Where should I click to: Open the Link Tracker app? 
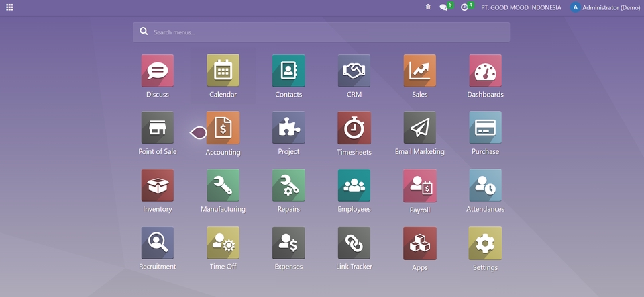354,243
